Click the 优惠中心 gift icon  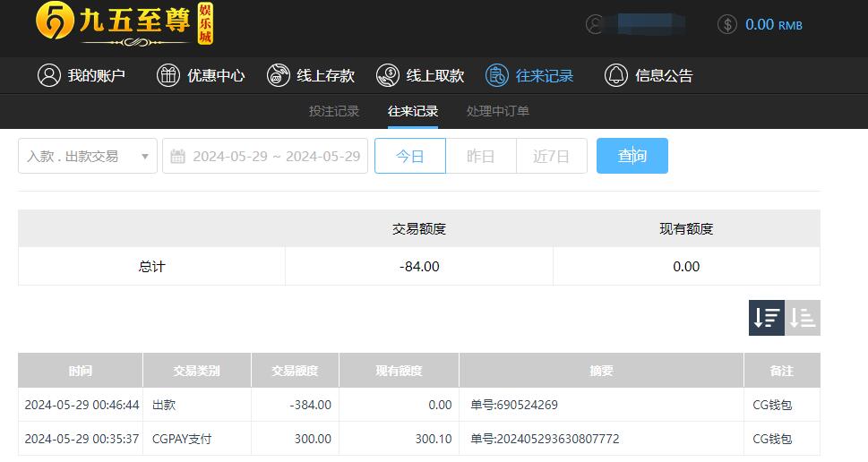tap(168, 75)
